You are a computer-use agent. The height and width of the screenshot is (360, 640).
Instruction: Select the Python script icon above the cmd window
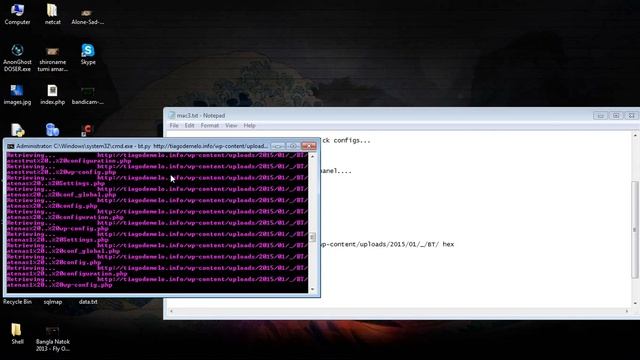pos(18,130)
